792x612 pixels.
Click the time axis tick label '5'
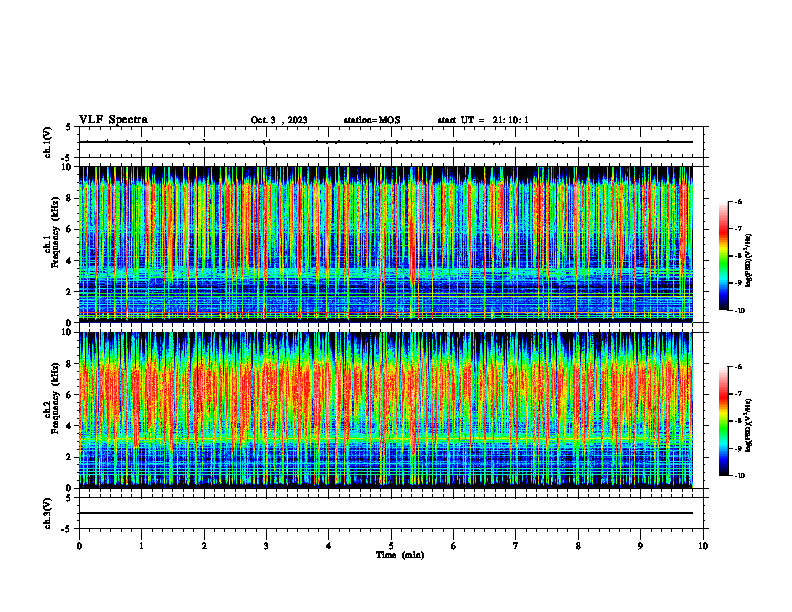tap(391, 546)
